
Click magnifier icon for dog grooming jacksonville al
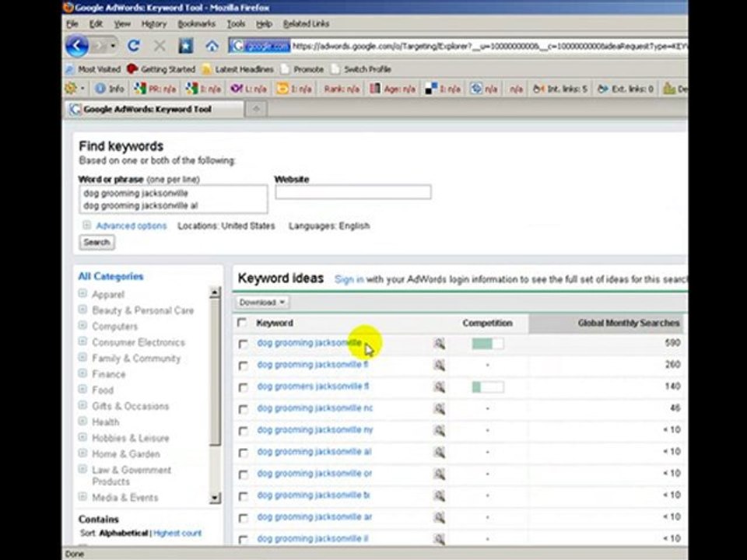click(439, 452)
